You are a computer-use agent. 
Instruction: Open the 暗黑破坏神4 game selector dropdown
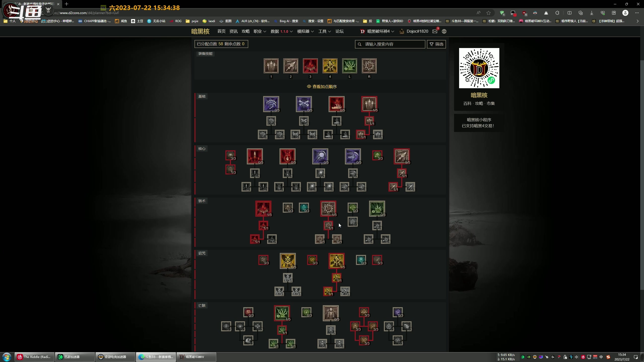pos(377,31)
